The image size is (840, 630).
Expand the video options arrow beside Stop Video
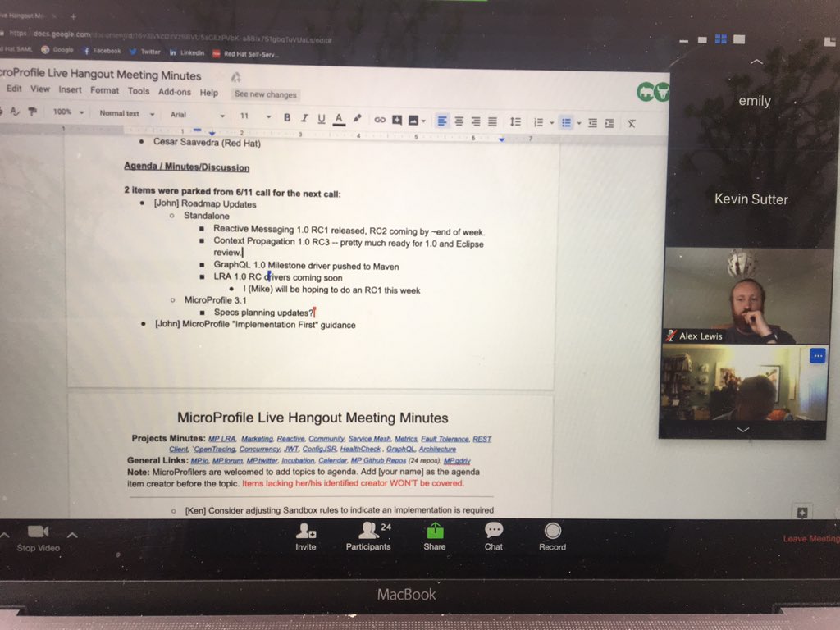[x=72, y=535]
